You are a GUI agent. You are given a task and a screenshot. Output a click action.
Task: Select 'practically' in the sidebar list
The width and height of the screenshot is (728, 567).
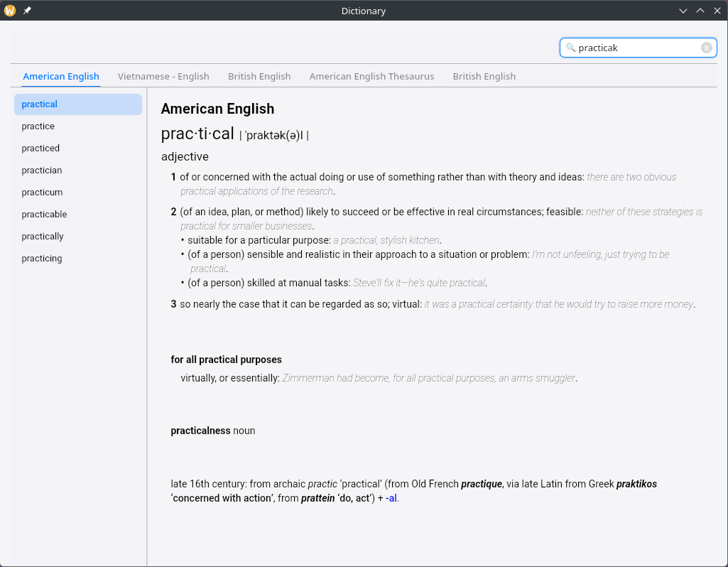(43, 237)
